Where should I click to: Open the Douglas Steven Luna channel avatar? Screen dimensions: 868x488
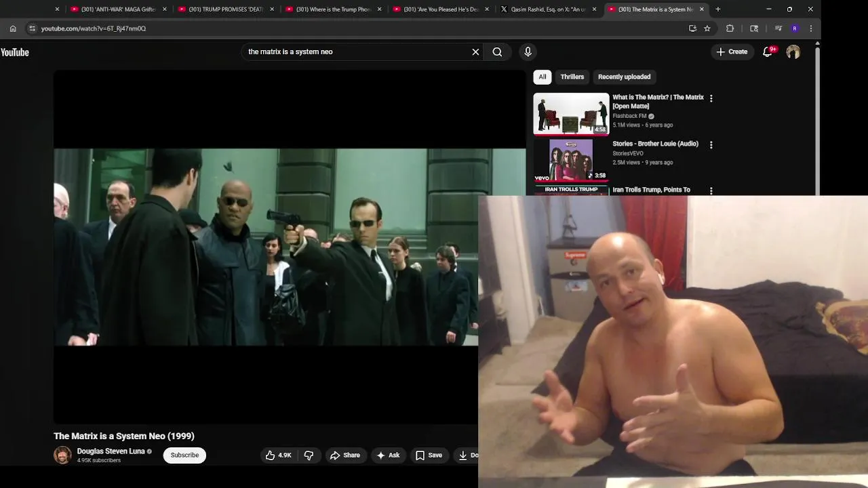(x=62, y=455)
